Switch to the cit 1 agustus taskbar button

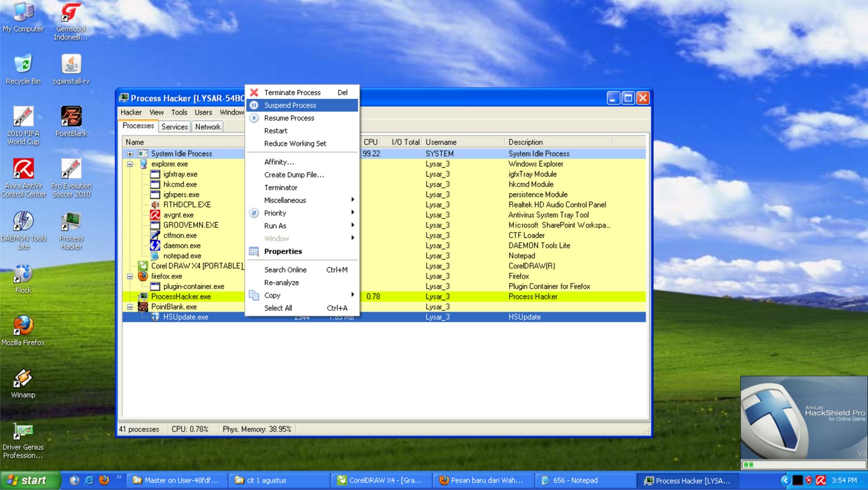point(280,480)
